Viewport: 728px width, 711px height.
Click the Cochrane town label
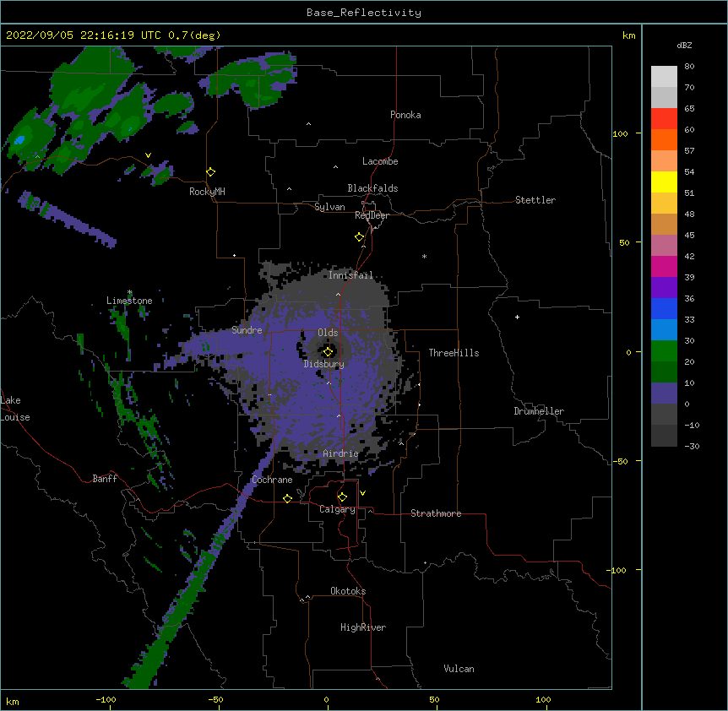coord(272,480)
